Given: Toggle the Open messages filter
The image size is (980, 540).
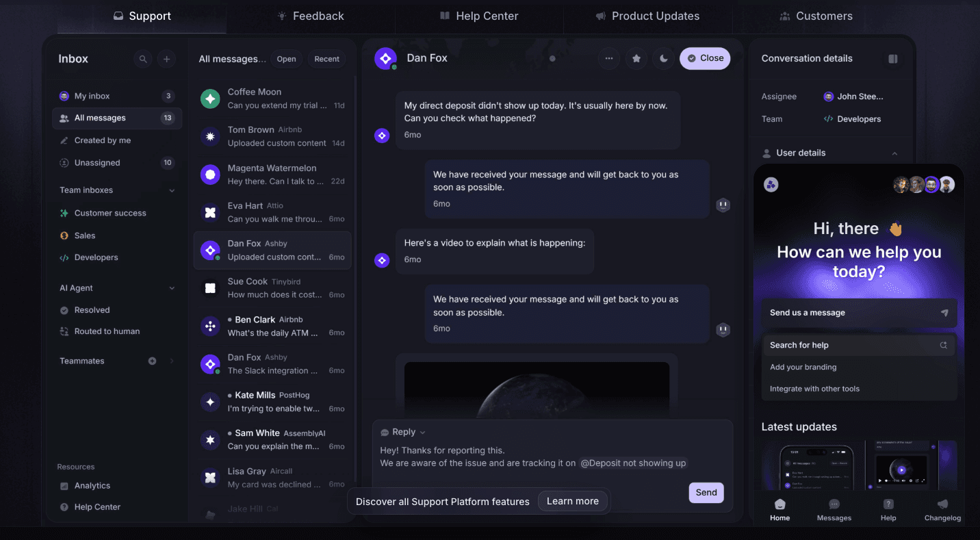Looking at the screenshot, I should 286,59.
